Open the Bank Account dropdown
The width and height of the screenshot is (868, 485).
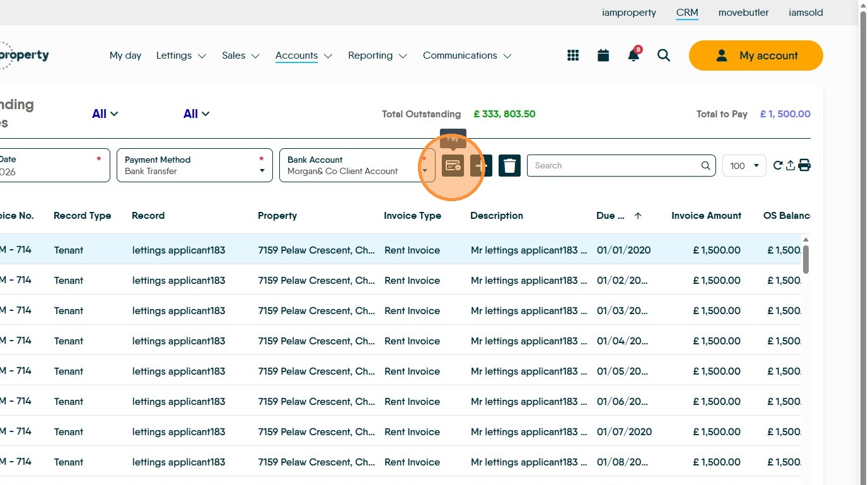(x=357, y=165)
